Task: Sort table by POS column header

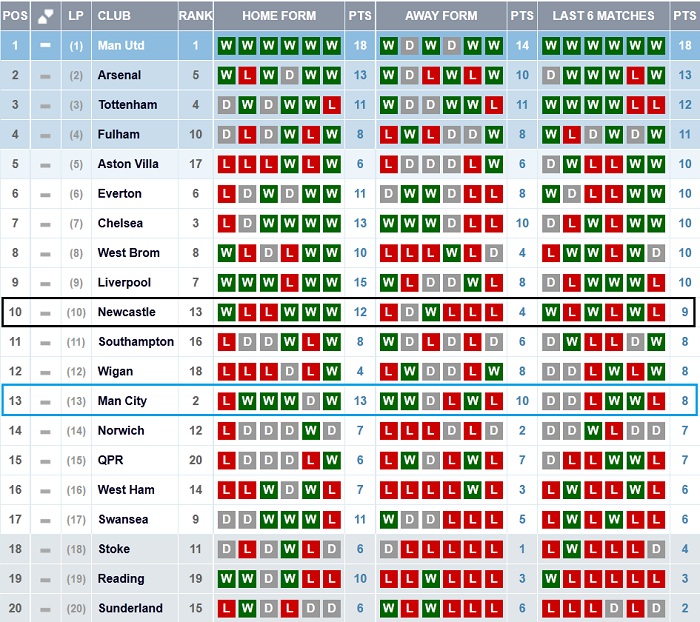Action: 15,16
